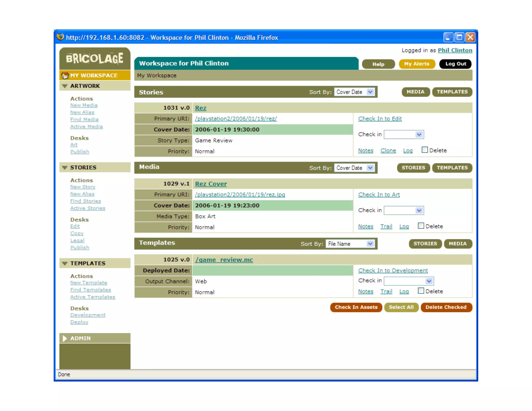Click New Template in sidebar

[89, 283]
